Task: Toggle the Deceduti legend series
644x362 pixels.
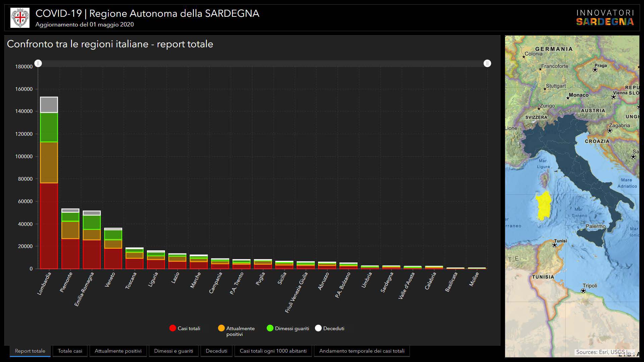Action: coord(330,328)
